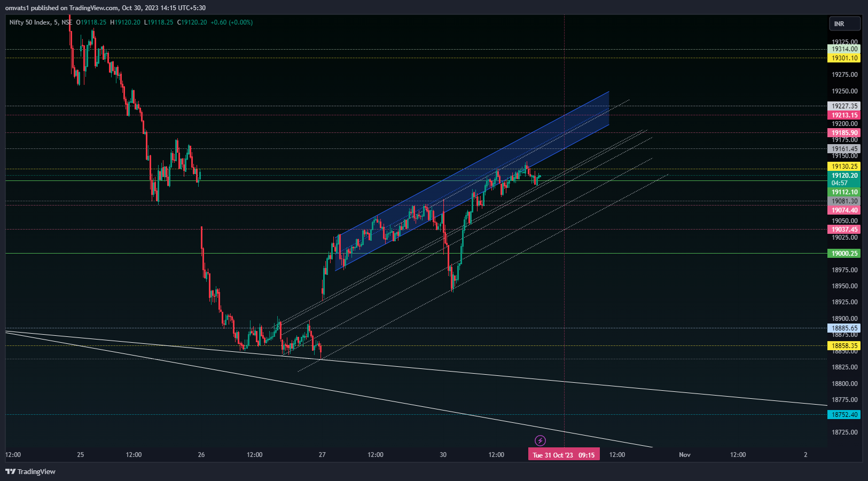
Task: Click the 19250.00 price scale value
Action: click(x=844, y=91)
